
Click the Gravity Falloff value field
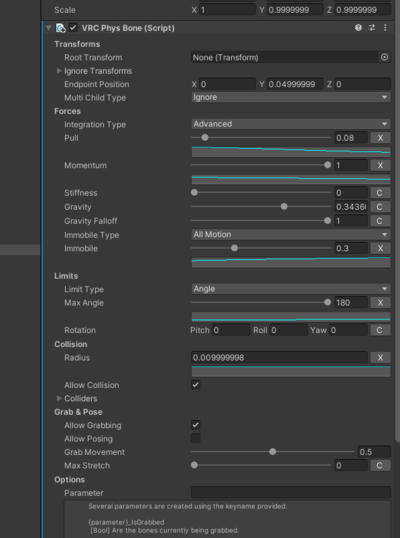pyautogui.click(x=351, y=221)
